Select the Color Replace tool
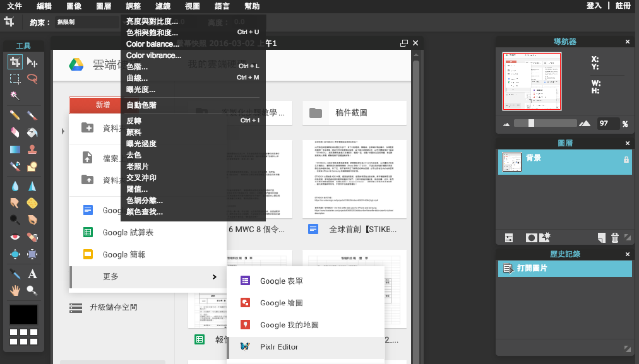 [15, 166]
